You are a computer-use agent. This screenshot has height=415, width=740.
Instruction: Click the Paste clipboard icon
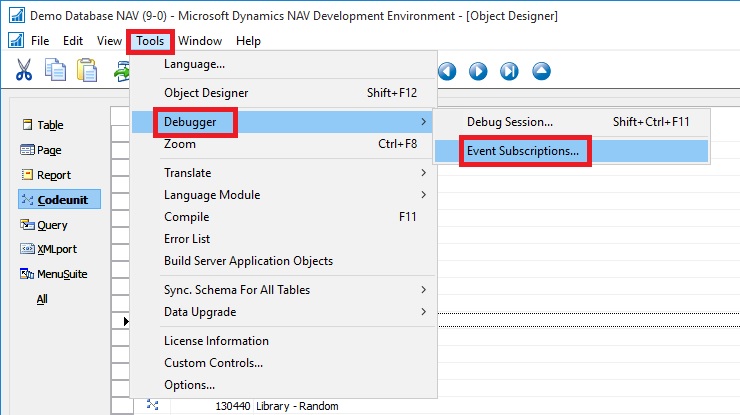pos(88,70)
